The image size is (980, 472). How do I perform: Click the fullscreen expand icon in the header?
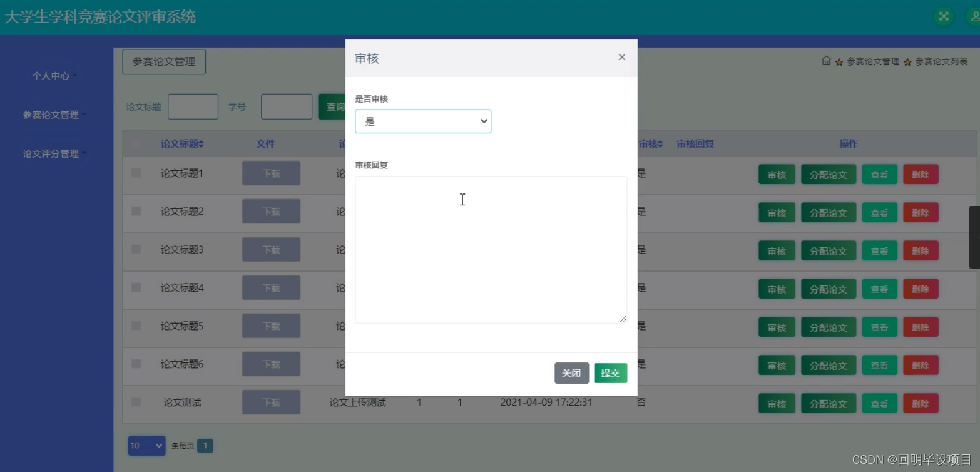pos(943,16)
